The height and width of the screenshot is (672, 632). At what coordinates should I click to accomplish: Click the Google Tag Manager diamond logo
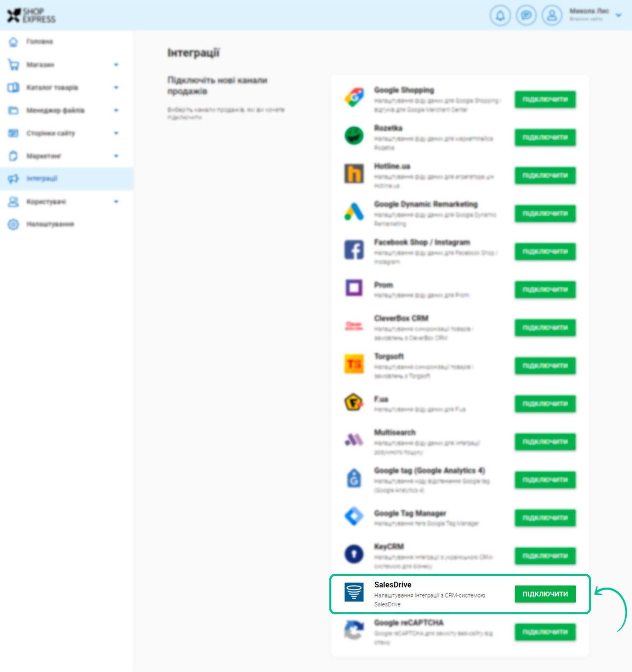pyautogui.click(x=354, y=516)
